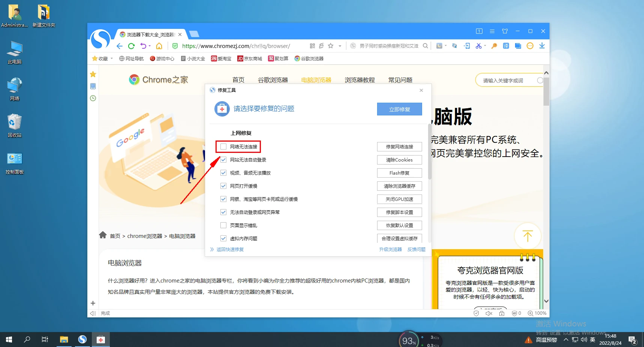This screenshot has height=347, width=644.
Task: Click the mute sound icon in status bar
Action: click(x=489, y=313)
